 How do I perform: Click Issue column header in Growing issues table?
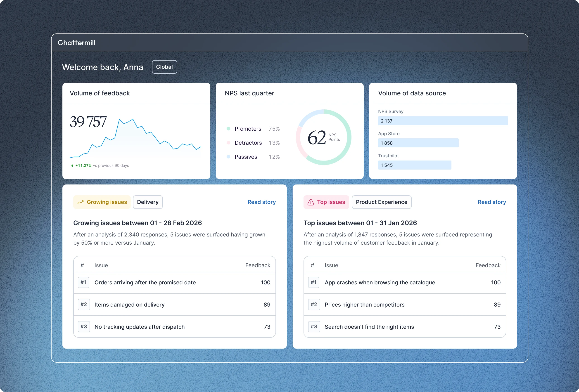click(x=101, y=265)
